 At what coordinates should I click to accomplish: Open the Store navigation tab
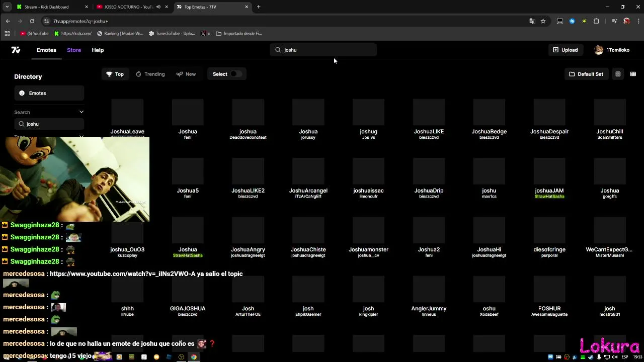click(74, 50)
